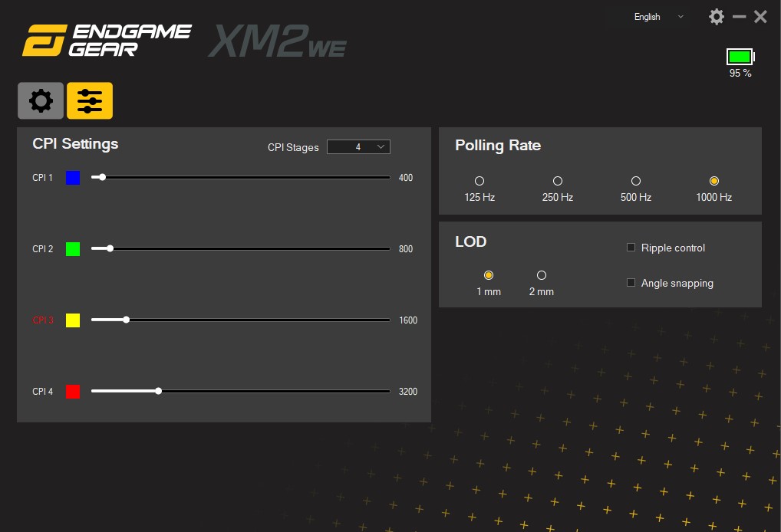Expand the CPI Stages dropdown

coord(358,147)
